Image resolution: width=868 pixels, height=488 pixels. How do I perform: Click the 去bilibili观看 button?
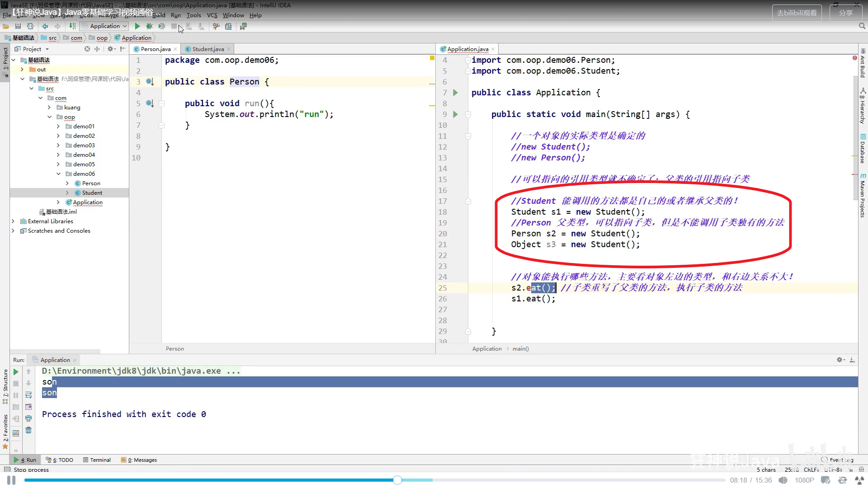point(797,13)
